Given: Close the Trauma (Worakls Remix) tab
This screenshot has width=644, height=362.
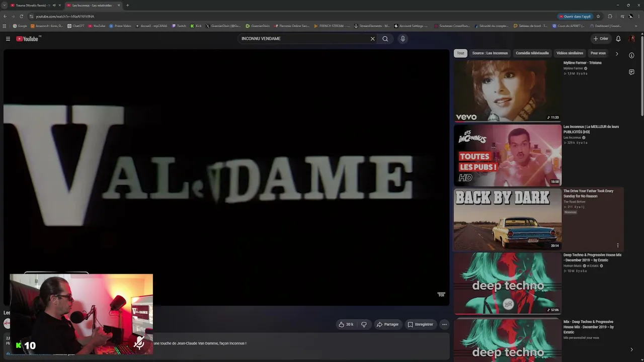Looking at the screenshot, I should (x=59, y=6).
